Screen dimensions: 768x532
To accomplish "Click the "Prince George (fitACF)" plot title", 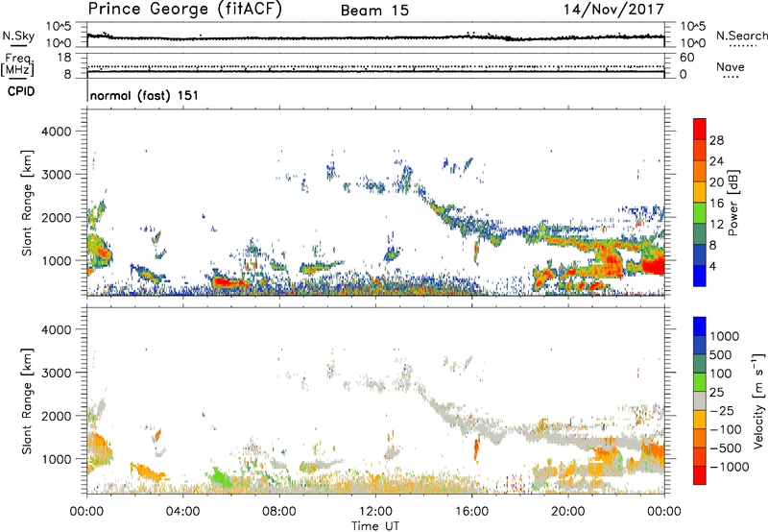I will 185,9.
